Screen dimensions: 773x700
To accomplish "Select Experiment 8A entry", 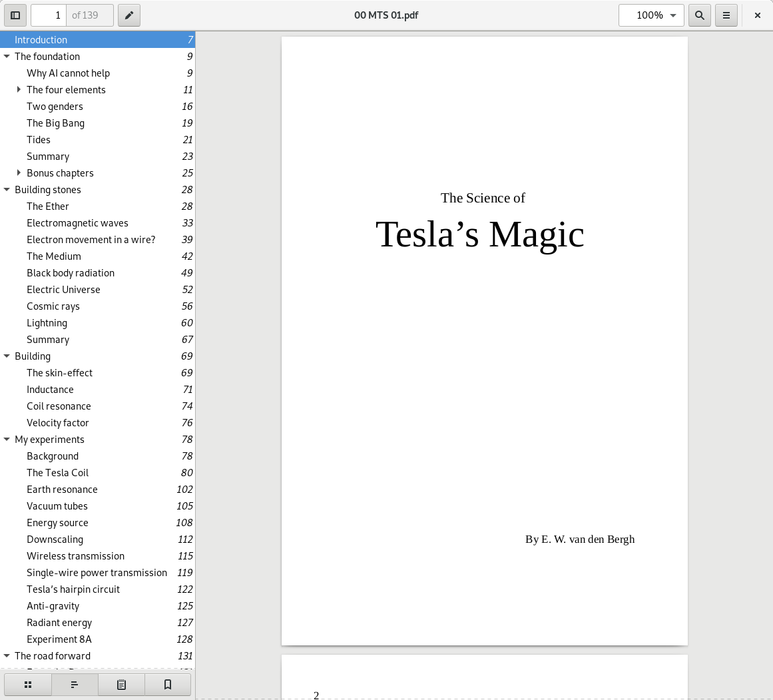I will pyautogui.click(x=98, y=639).
